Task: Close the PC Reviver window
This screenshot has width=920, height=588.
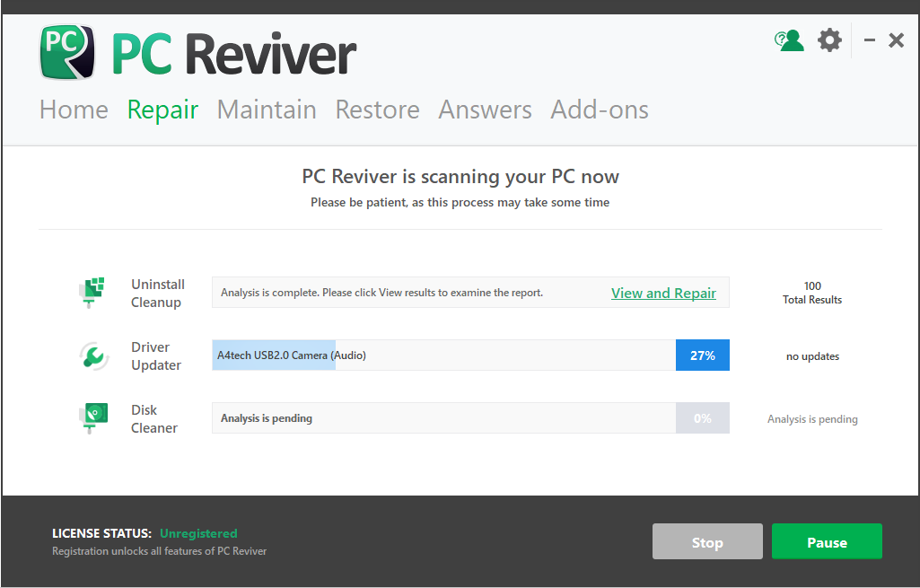Action: pos(896,40)
